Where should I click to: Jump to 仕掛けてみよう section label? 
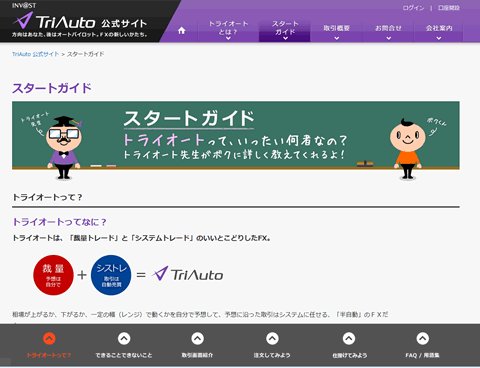pyautogui.click(x=349, y=355)
